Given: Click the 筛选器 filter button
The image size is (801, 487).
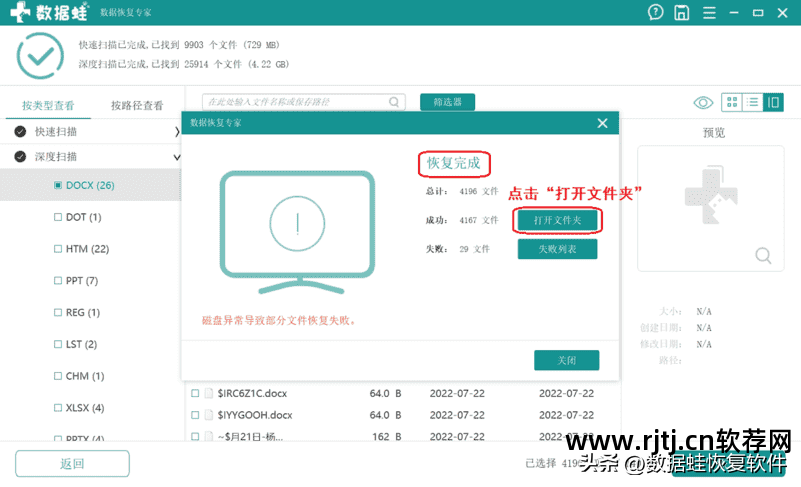Looking at the screenshot, I should point(447,102).
